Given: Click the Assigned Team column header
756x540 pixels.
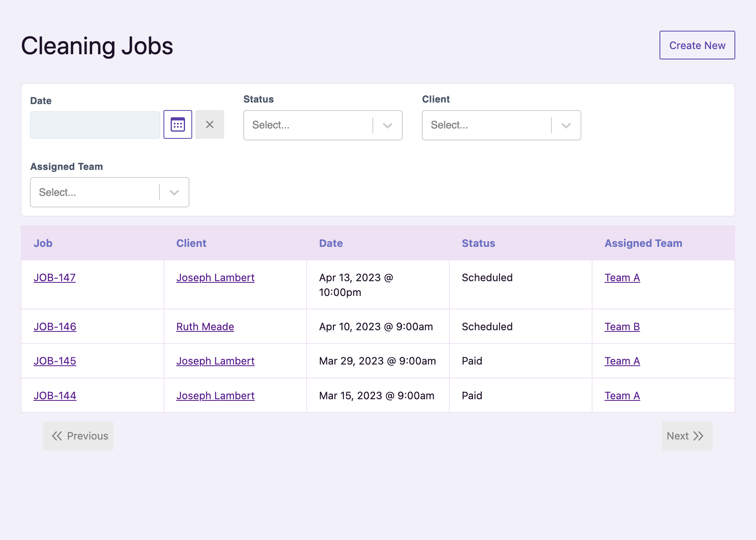Looking at the screenshot, I should pyautogui.click(x=643, y=243).
